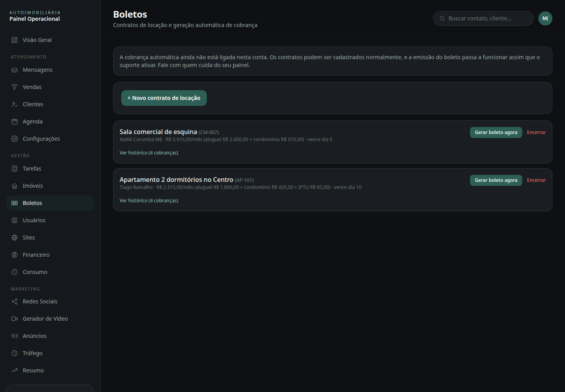Click the Imóveis house icon
565x392 pixels.
pos(15,186)
